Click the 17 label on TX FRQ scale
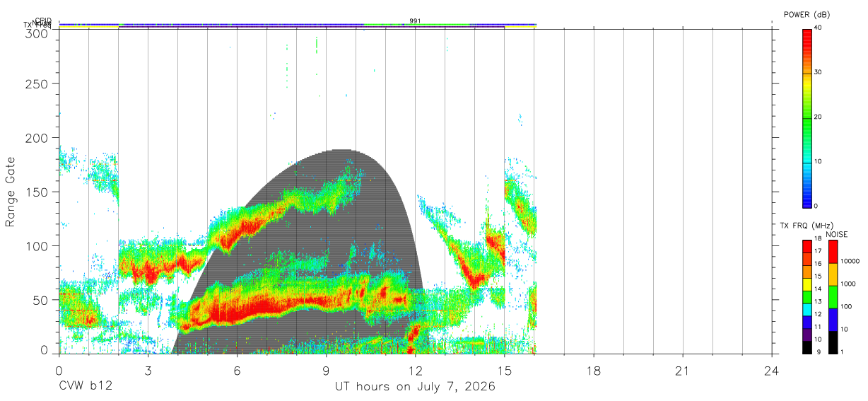The height and width of the screenshot is (401, 868). 819,251
